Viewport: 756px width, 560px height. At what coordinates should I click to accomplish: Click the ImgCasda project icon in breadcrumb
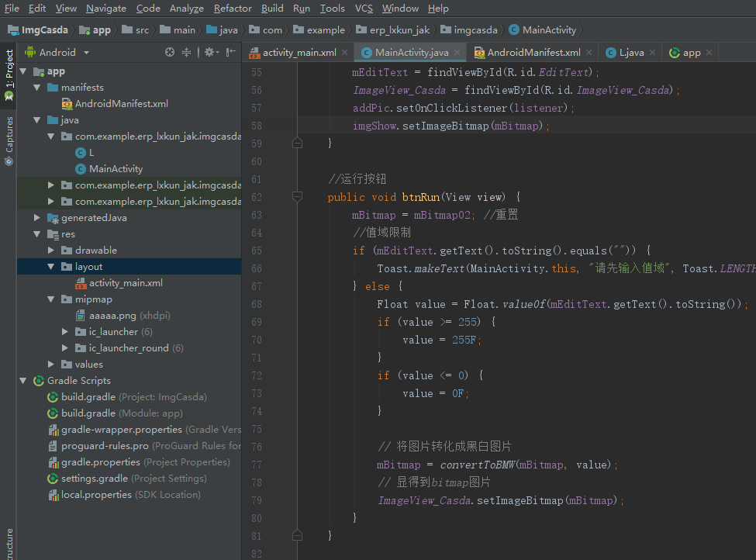(x=13, y=30)
